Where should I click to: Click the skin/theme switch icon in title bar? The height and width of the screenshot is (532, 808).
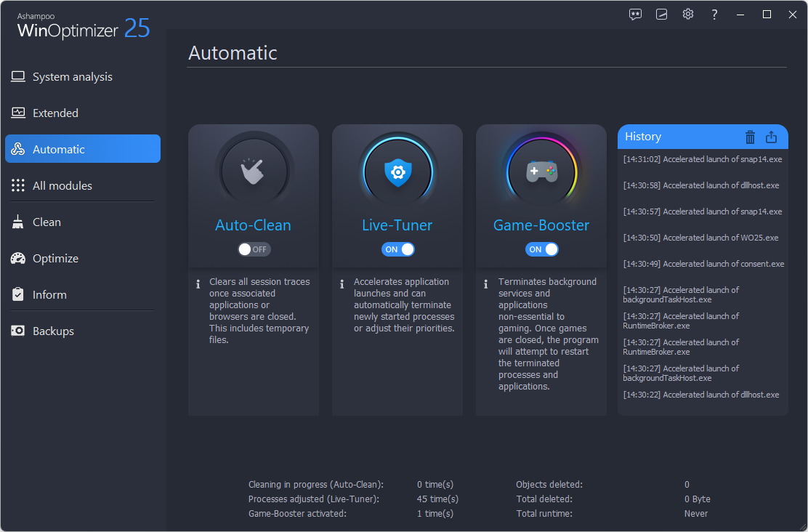662,15
